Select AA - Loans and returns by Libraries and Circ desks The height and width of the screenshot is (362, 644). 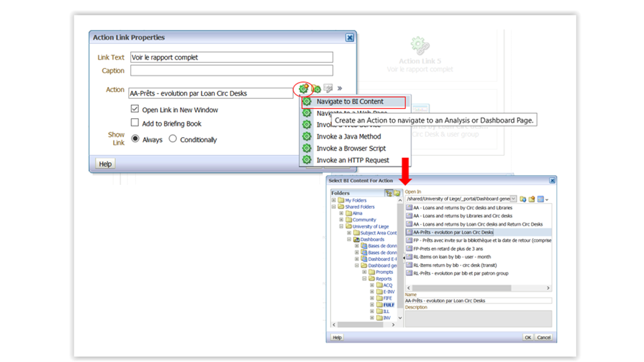pos(463,216)
